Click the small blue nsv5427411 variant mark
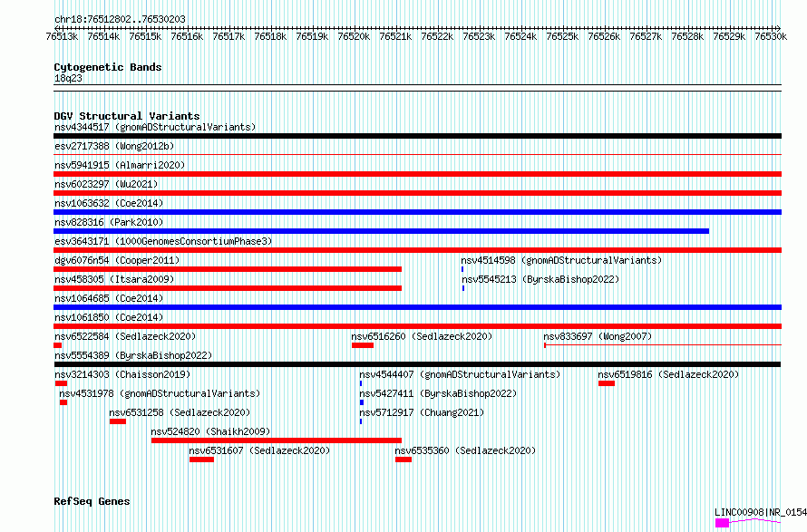This screenshot has height=532, width=807. click(362, 402)
